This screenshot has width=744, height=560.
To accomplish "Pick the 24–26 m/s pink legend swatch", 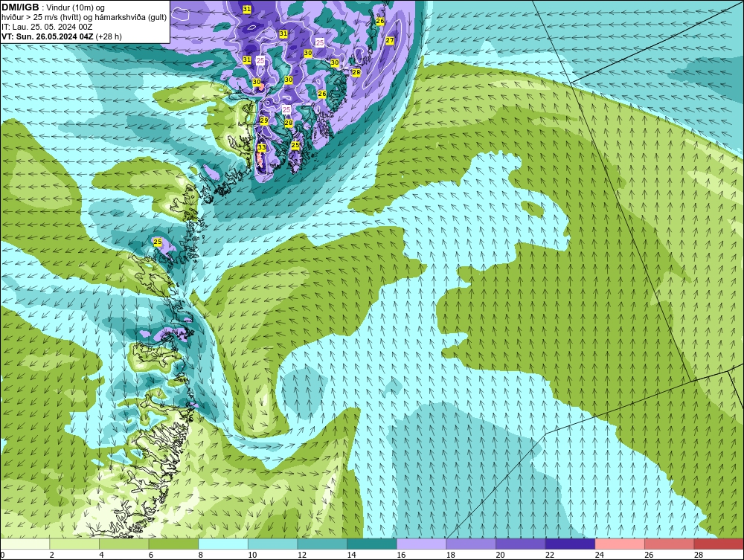I will click(x=620, y=544).
